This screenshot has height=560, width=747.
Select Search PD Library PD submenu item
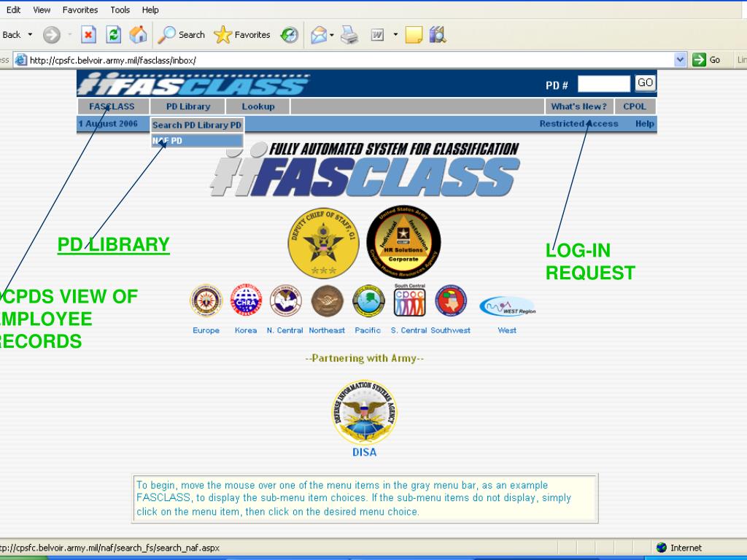click(197, 125)
